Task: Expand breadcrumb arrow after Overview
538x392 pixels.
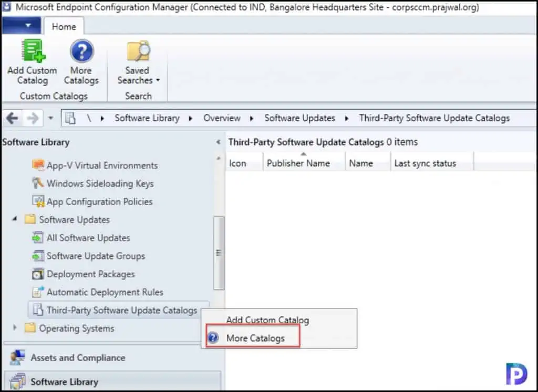Action: point(252,118)
